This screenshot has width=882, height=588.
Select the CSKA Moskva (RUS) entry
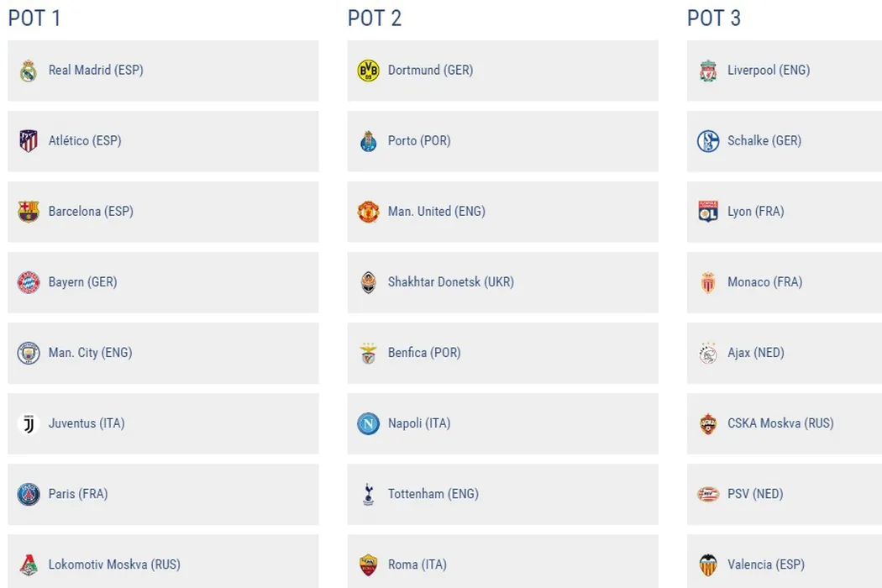tap(780, 423)
